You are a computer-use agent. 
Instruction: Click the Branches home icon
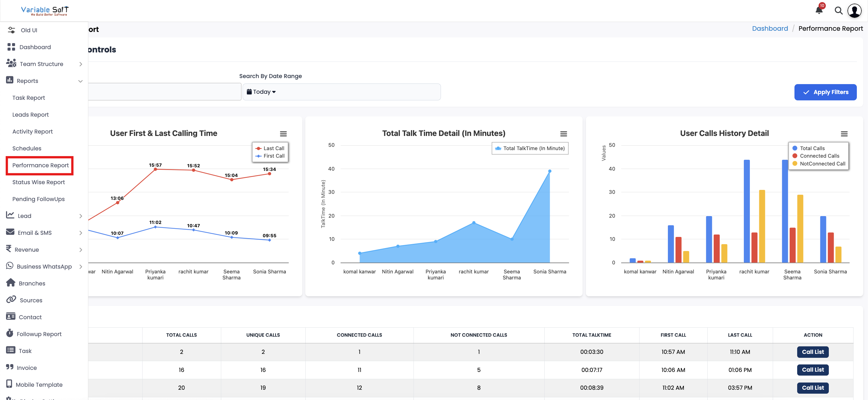point(11,283)
